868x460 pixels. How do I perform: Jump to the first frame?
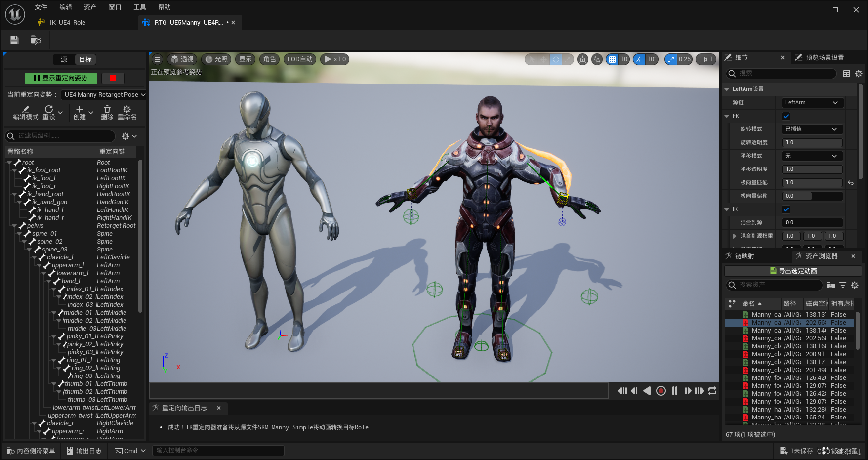[x=622, y=391]
